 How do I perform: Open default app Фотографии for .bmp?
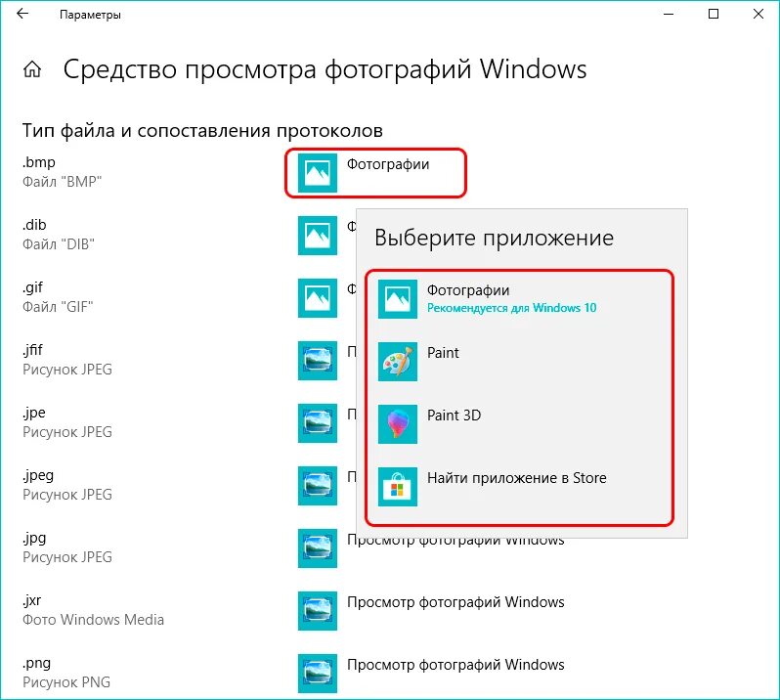tap(375, 173)
